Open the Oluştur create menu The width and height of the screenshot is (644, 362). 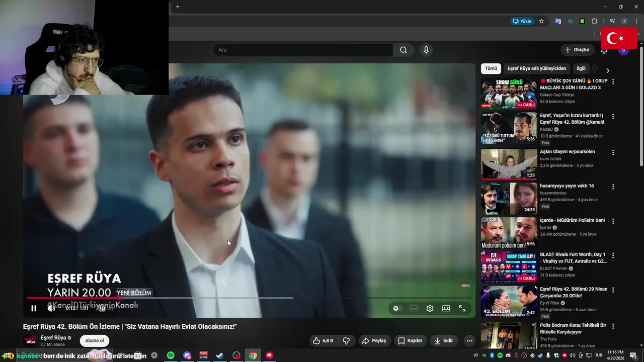(x=577, y=50)
